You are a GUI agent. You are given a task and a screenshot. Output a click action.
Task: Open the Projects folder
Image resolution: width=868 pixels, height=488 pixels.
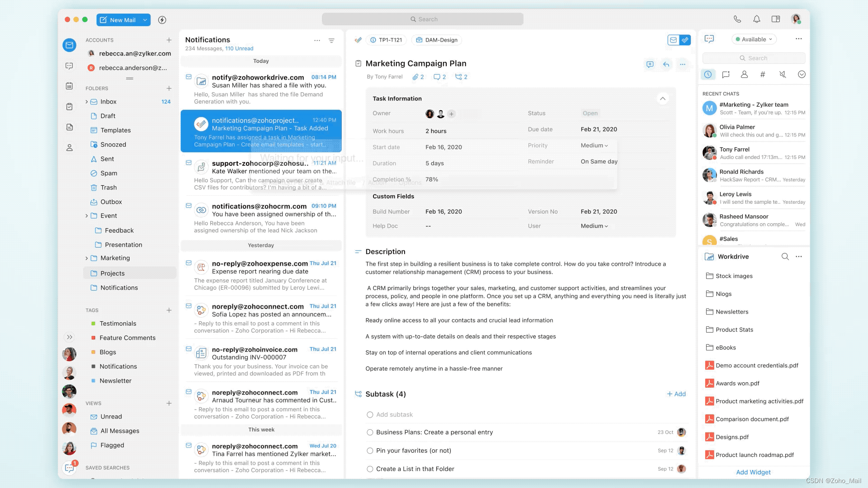[112, 273]
